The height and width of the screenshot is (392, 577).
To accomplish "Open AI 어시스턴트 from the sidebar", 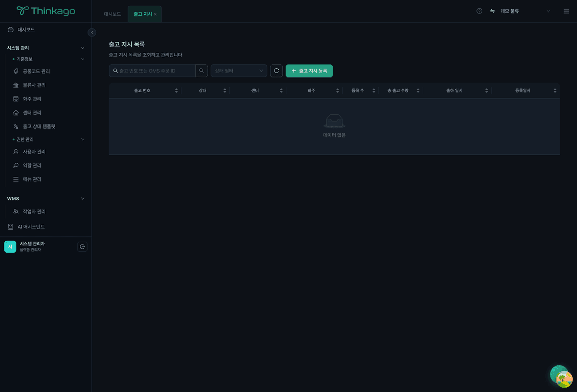I will coord(31,227).
